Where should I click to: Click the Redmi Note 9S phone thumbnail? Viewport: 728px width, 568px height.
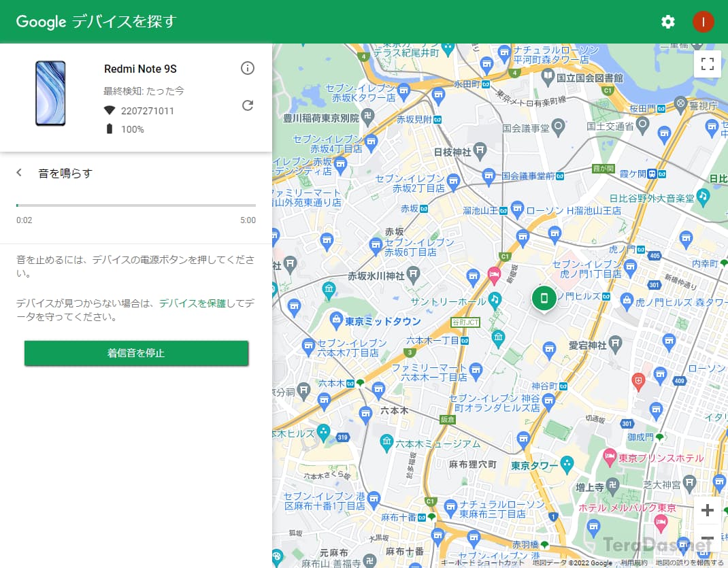click(x=50, y=93)
